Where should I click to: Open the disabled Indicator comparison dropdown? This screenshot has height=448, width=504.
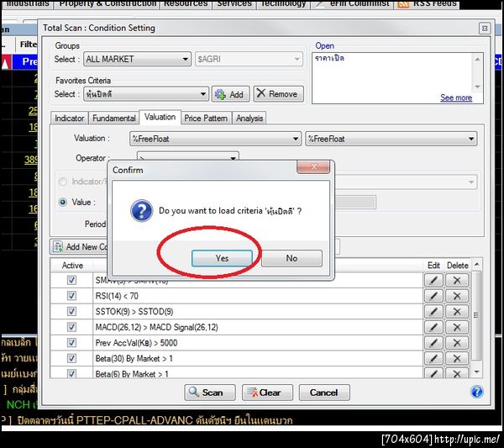coord(406,182)
